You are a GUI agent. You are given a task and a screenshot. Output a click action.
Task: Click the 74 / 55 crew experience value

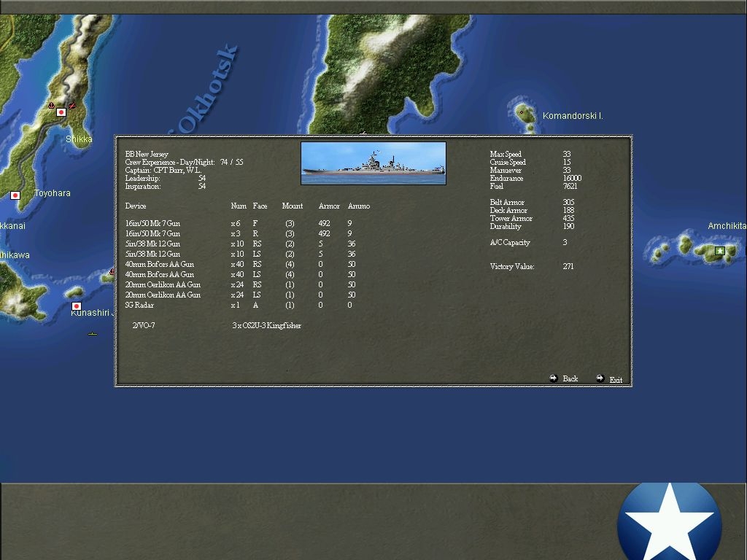[231, 162]
